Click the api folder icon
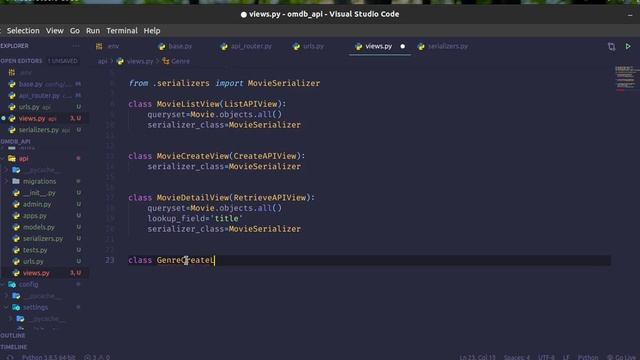640x360 pixels. [12, 158]
